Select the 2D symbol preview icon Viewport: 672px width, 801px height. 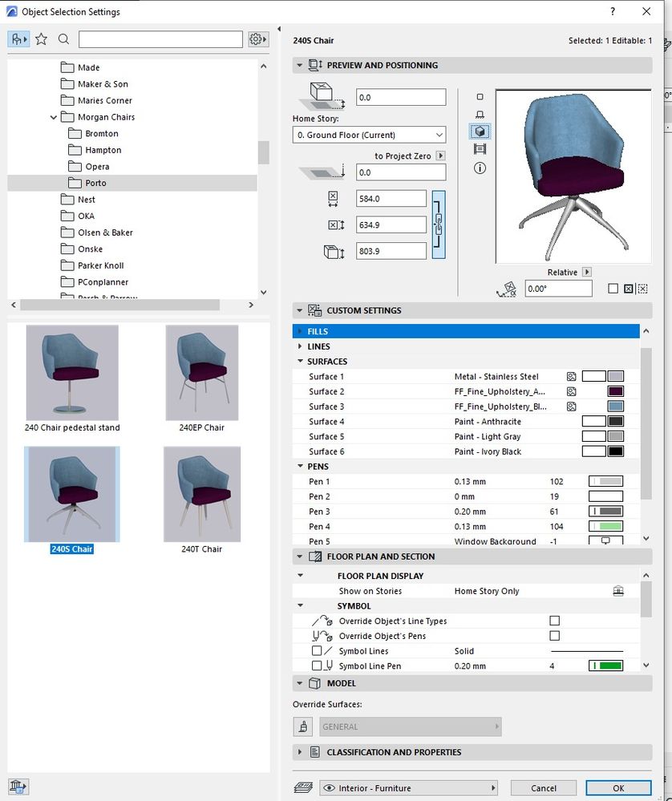480,96
